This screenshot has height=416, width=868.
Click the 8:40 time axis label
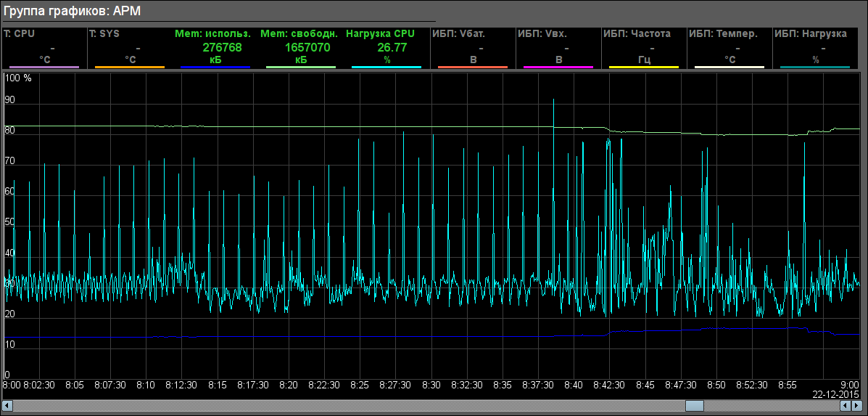tap(574, 385)
